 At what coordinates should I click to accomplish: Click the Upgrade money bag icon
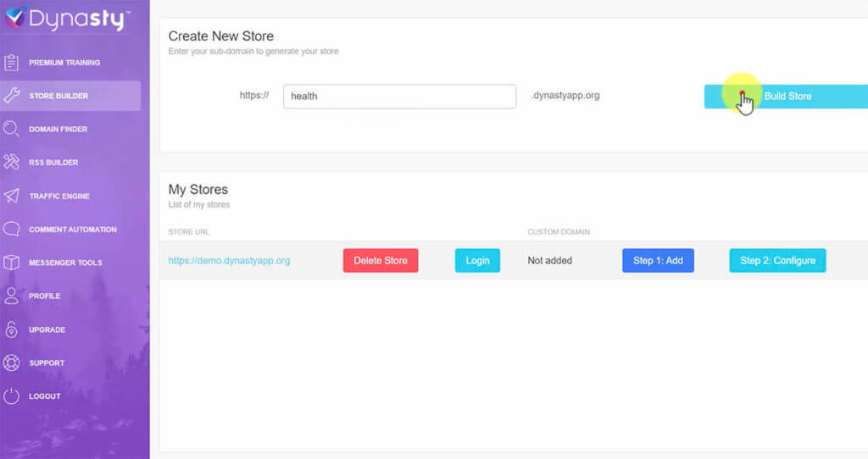click(x=11, y=329)
